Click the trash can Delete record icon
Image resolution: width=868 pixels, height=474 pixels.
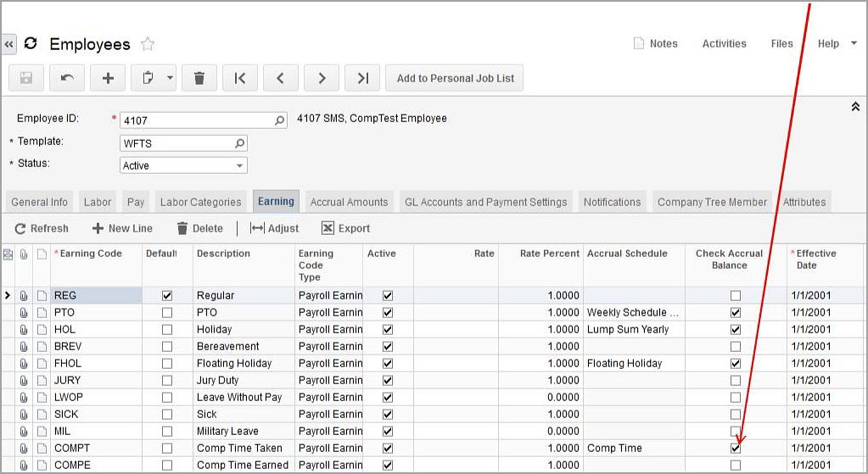tap(199, 78)
